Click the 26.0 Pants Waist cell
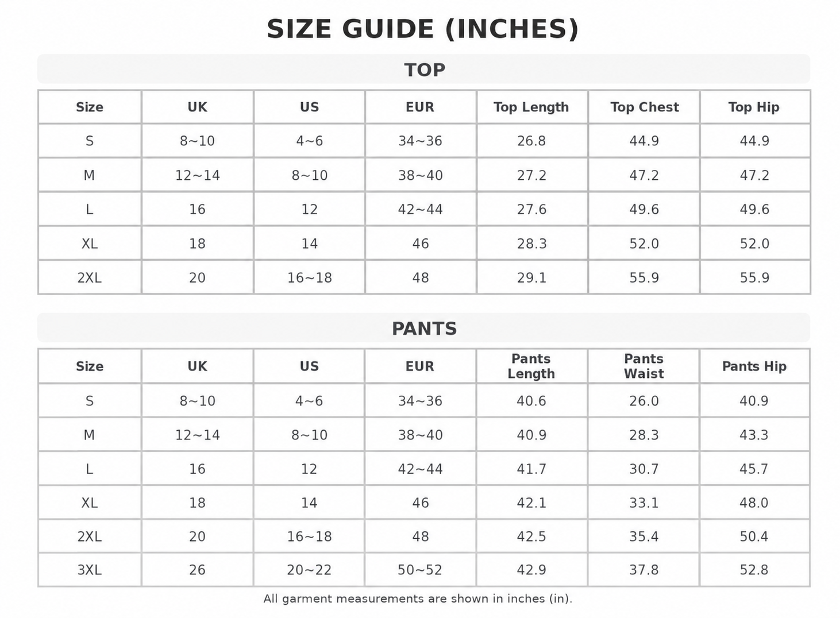The image size is (840, 618). (644, 400)
